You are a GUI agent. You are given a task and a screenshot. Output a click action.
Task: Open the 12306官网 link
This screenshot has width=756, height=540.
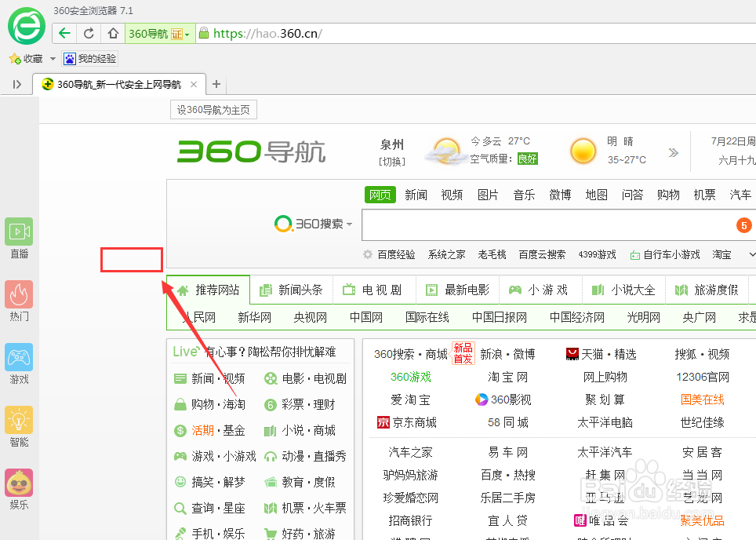pyautogui.click(x=703, y=377)
